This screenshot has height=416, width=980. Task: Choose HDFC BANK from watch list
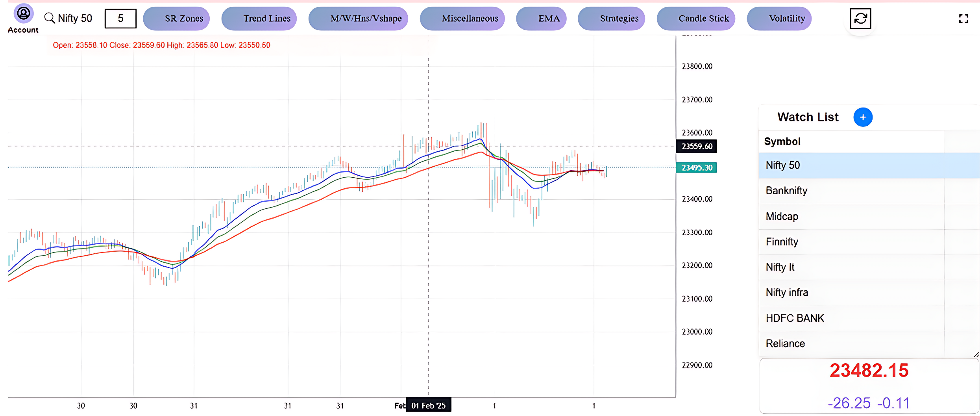coord(795,318)
